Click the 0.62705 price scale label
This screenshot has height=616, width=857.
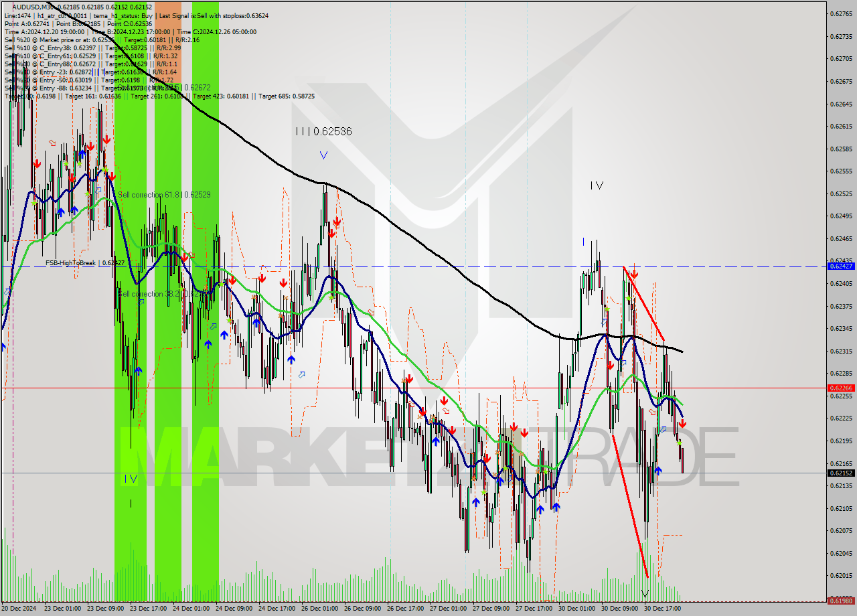coord(841,58)
